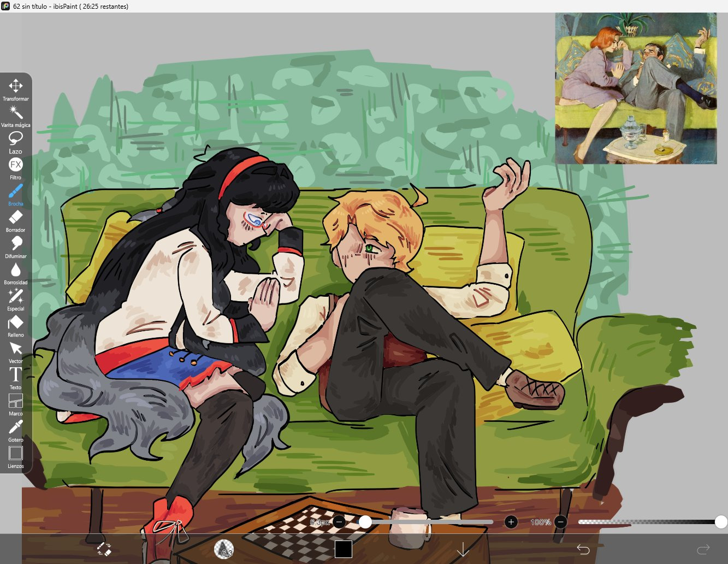Select the Vector tool
The height and width of the screenshot is (564, 728).
coord(15,352)
